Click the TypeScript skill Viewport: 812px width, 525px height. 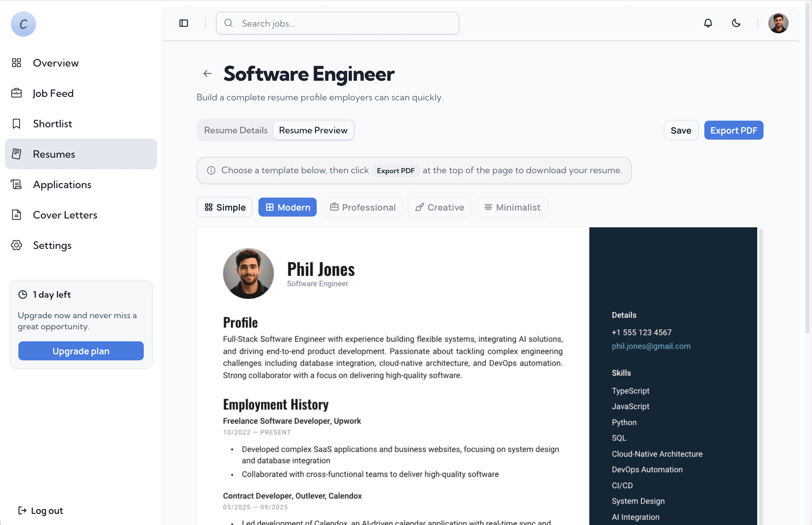[x=630, y=391]
